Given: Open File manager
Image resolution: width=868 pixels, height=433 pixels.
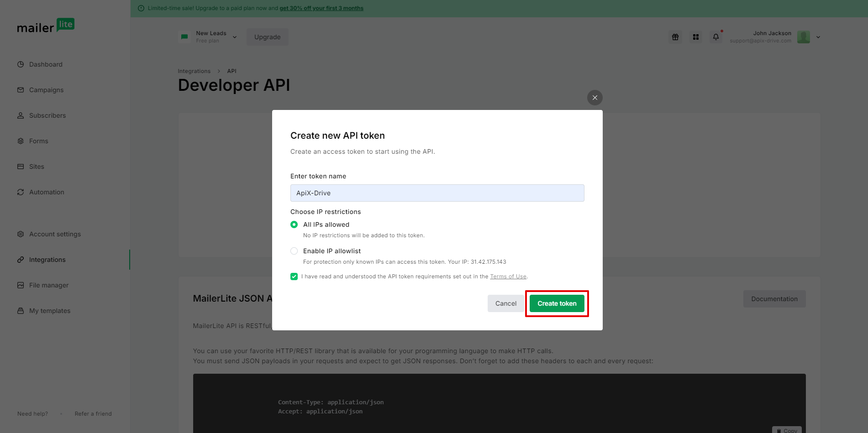Looking at the screenshot, I should click(49, 285).
